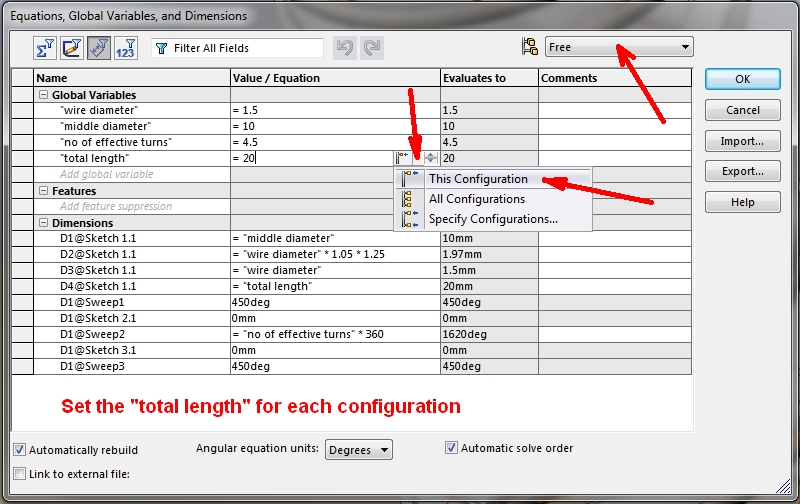The height and width of the screenshot is (504, 800).
Task: Click the Name column header
Action: pos(132,78)
